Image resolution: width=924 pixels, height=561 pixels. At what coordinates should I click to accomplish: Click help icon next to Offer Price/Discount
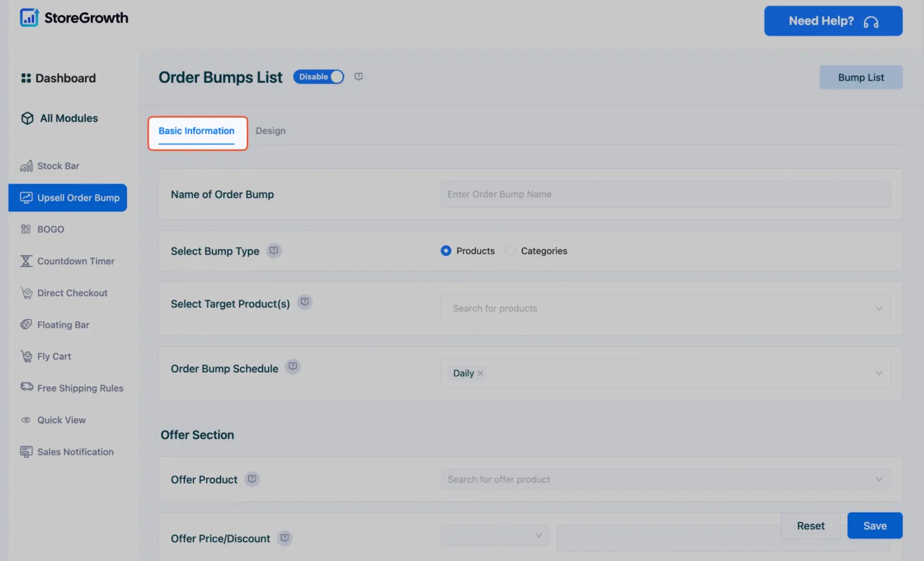click(284, 538)
